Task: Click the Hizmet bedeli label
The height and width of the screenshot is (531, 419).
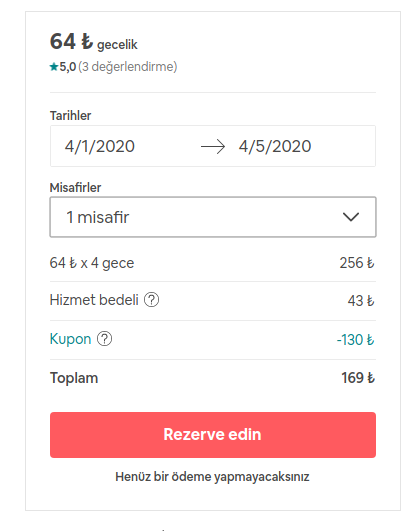Action: [94, 300]
